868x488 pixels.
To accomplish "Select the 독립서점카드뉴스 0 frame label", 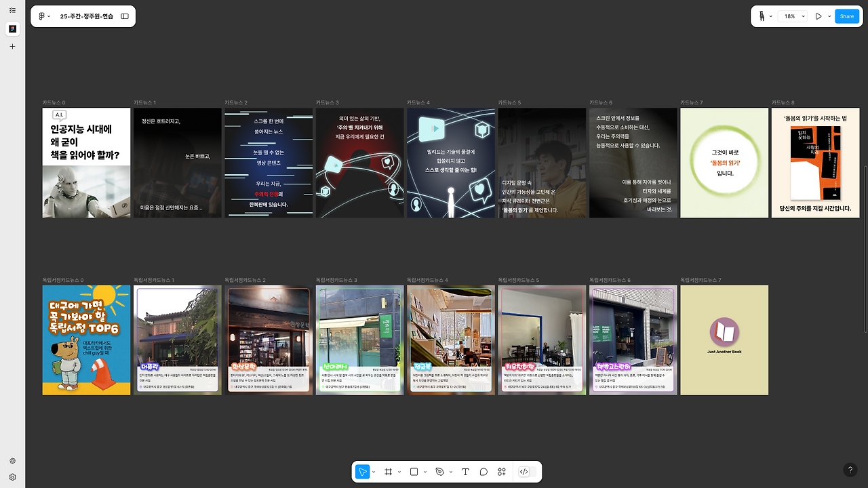I will 63,280.
